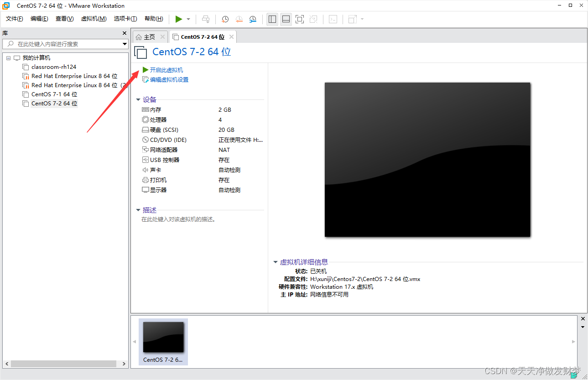Screen dimensions: 588x380
Task: Open the 选项卡(T) menu
Action: 125,19
